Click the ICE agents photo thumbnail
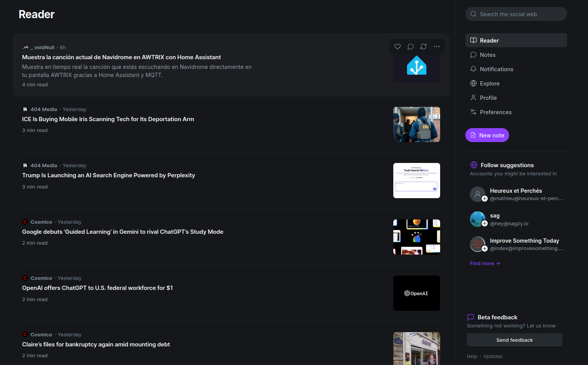588x365 pixels. pyautogui.click(x=417, y=124)
